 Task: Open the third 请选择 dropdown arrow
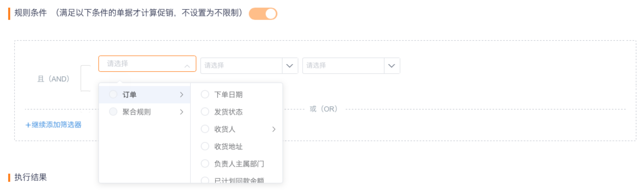391,66
